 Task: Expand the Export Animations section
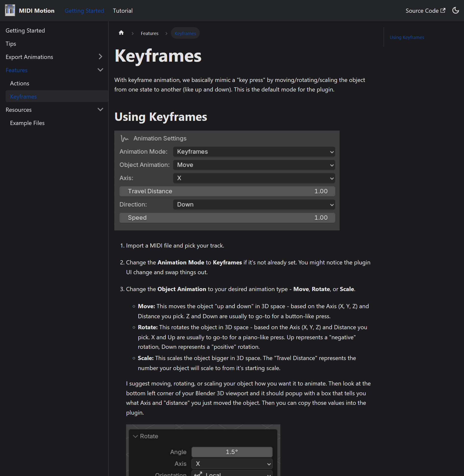pos(100,57)
